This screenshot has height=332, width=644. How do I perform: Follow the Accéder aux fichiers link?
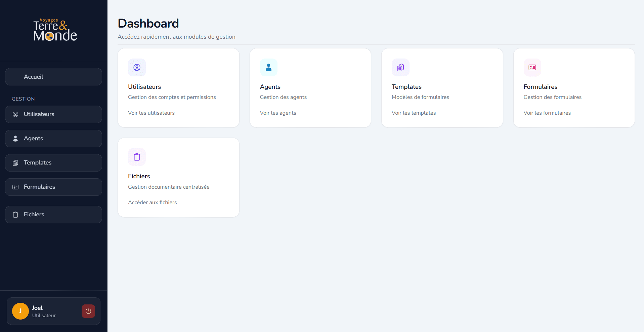pyautogui.click(x=153, y=202)
